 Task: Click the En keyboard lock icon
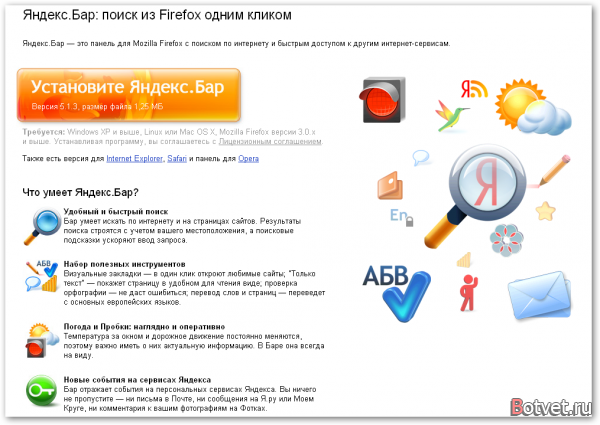pos(401,217)
